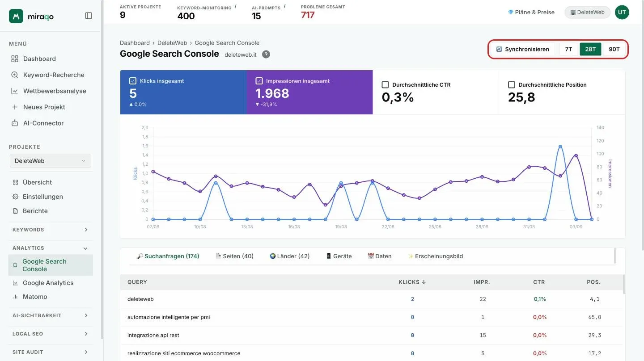Click the Pos. column header
Screen dimensions: 644x361
[x=593, y=282]
